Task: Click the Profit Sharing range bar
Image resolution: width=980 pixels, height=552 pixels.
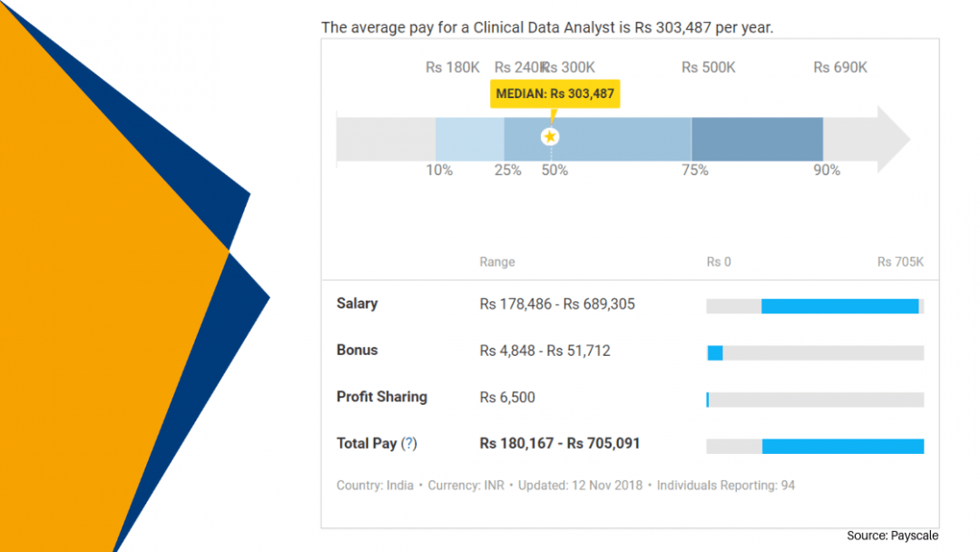Action: (x=708, y=399)
